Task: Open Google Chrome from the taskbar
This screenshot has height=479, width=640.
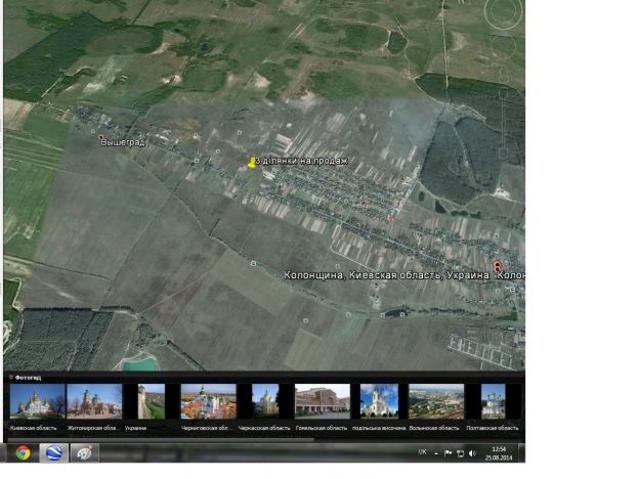Action: tap(22, 452)
